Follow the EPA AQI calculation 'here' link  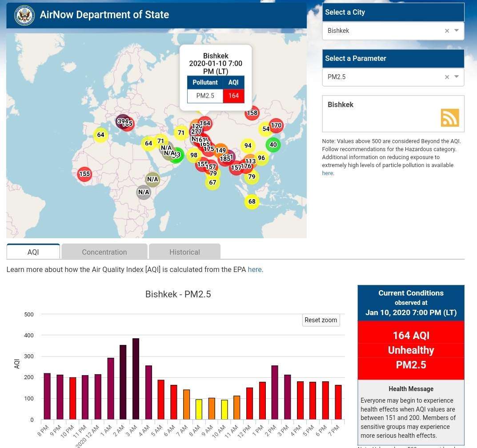tap(254, 269)
